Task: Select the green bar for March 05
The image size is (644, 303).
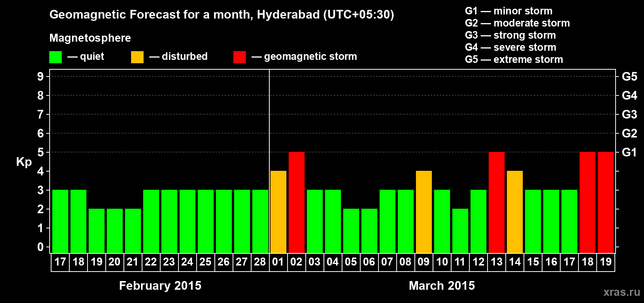Action: pyautogui.click(x=351, y=231)
